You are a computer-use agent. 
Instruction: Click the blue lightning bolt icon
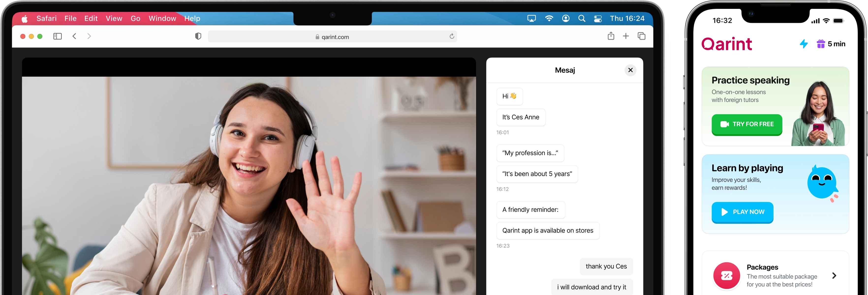point(804,44)
